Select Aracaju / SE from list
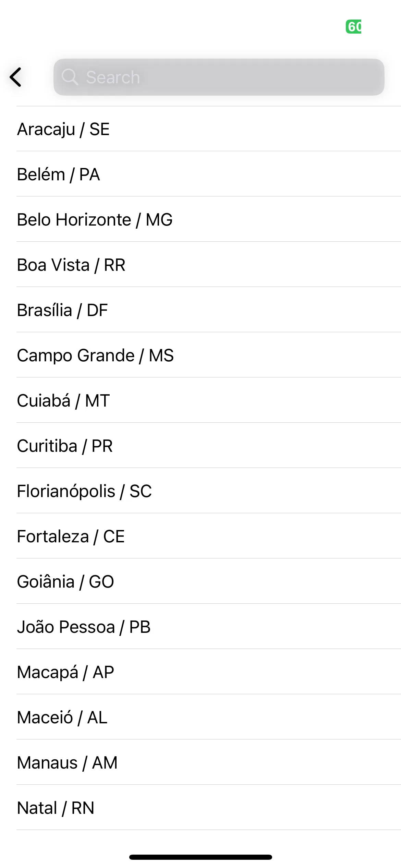Screen dimensions: 401x868 (x=209, y=129)
